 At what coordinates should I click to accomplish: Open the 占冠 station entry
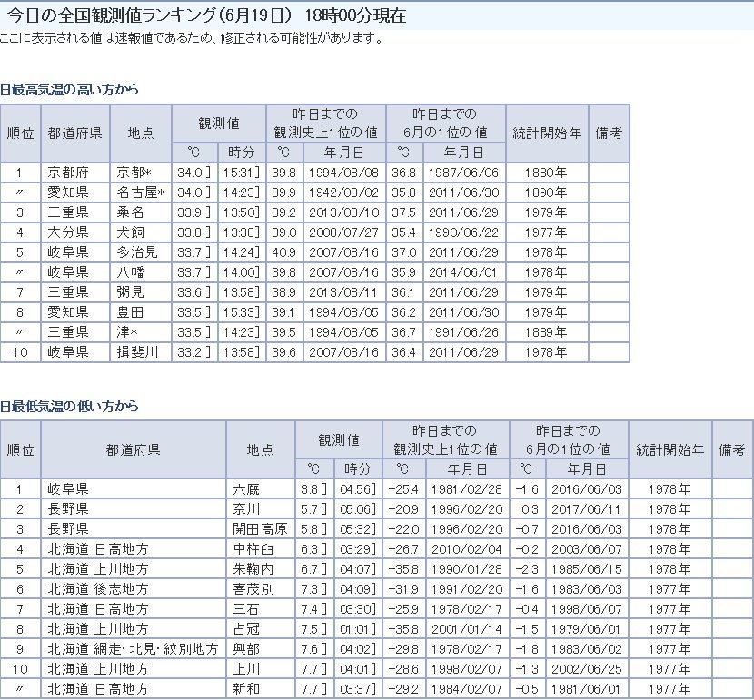pyautogui.click(x=246, y=629)
